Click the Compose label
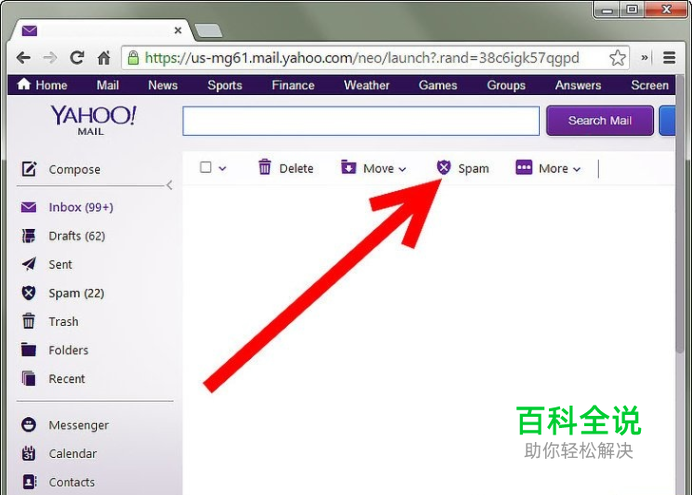The width and height of the screenshot is (692, 495). pos(75,169)
